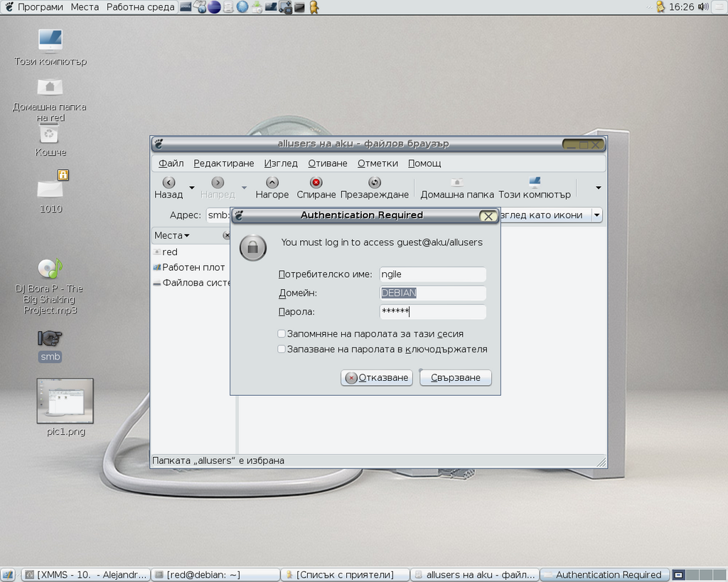
Task: Expand the Back button history dropdown arrow
Action: (192, 188)
